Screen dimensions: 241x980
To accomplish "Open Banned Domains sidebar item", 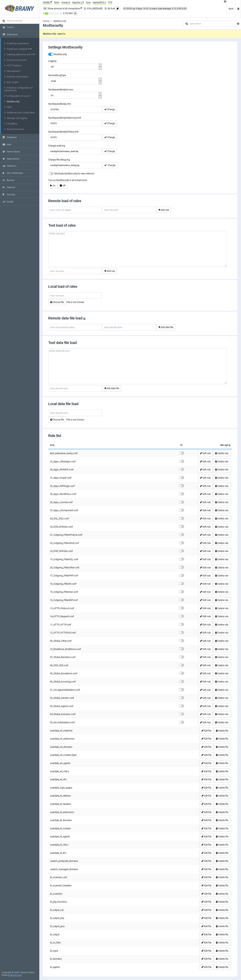I will click(x=15, y=129).
